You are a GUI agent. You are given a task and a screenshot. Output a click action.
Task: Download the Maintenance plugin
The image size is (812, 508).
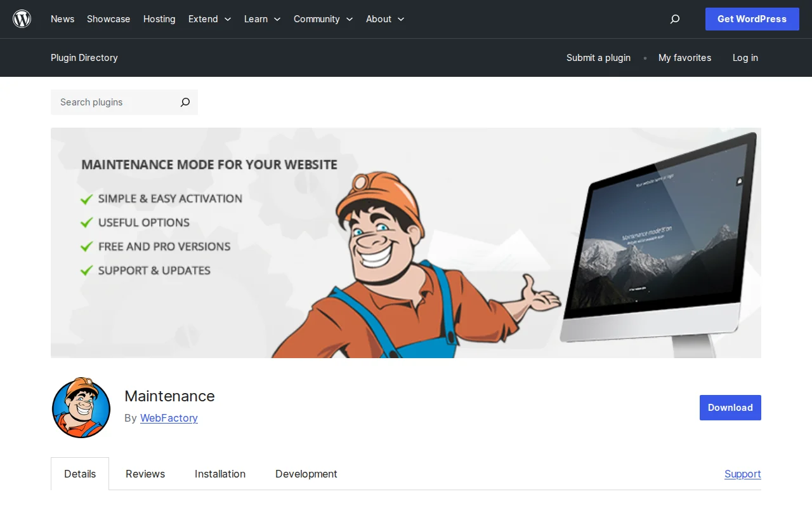(730, 408)
